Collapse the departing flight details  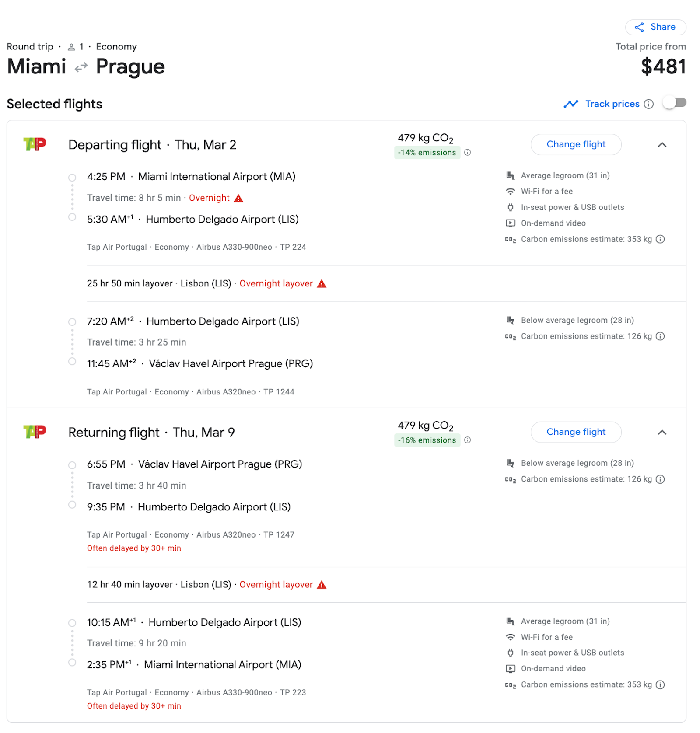(662, 144)
